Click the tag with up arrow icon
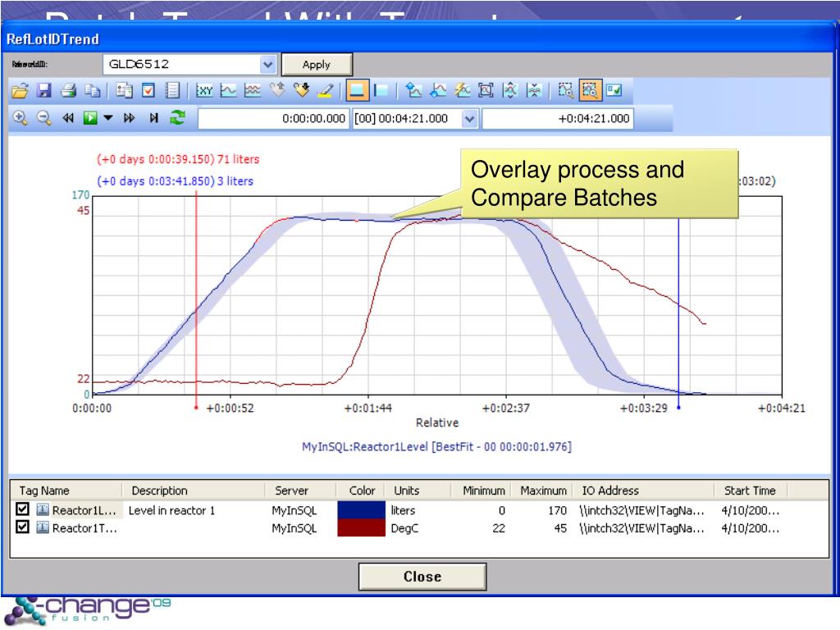Screen dimensions: 840x630 tap(277, 90)
